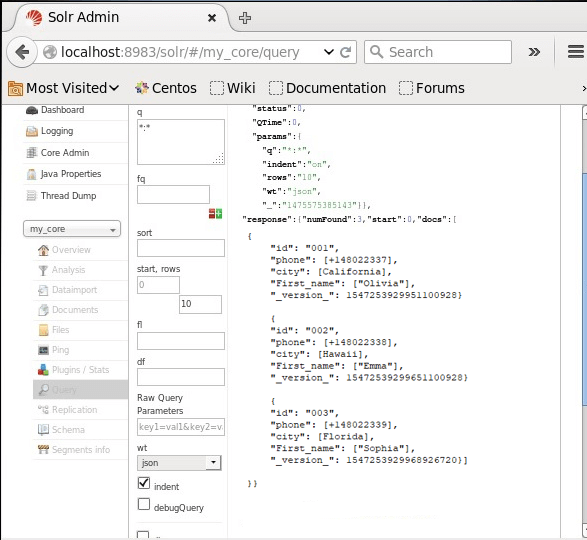Click the double-chevron overflow toolbar icon
The height and width of the screenshot is (540, 587).
(534, 52)
